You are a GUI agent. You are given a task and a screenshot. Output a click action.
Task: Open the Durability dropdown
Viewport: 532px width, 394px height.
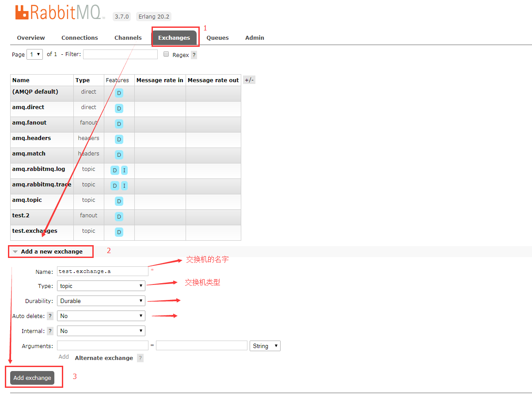click(x=101, y=301)
